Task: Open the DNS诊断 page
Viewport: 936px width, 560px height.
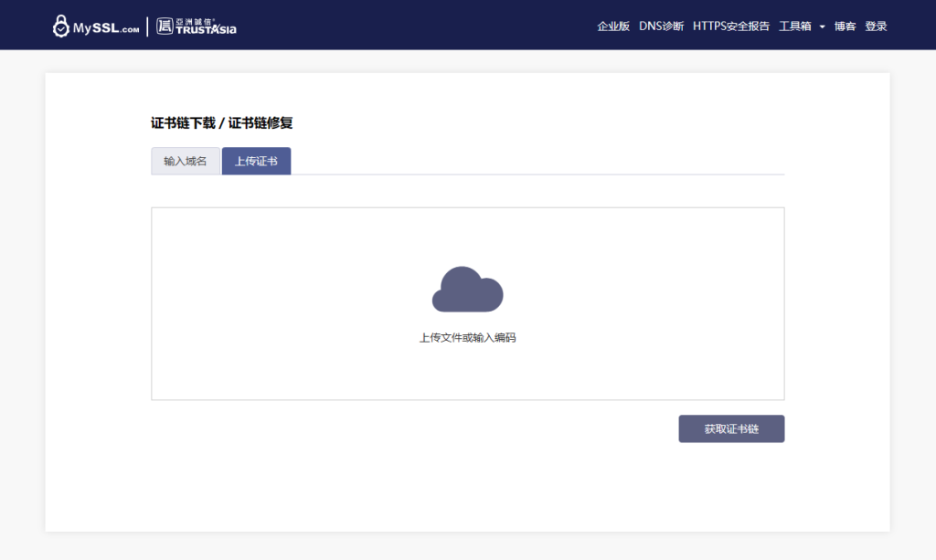Action: (661, 26)
